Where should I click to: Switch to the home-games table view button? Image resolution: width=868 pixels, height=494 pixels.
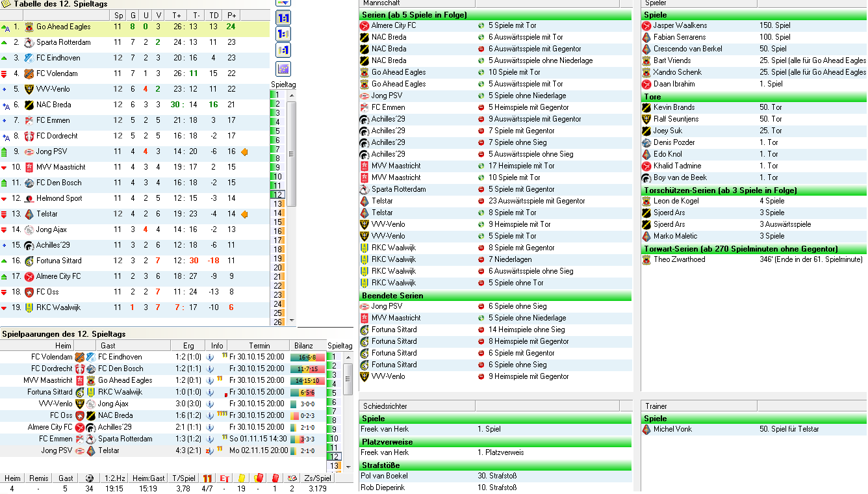coord(283,34)
